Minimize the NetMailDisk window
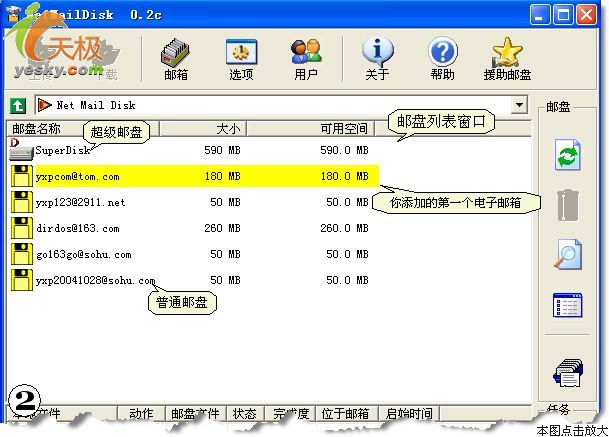609x437 pixels. [540, 15]
